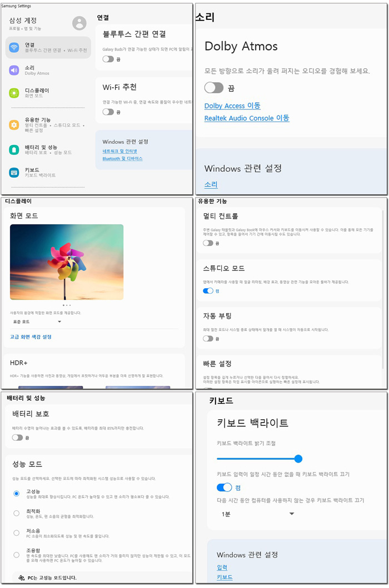The width and height of the screenshot is (389, 588).
Task: Toggle the Dolby Atmos switch
Action: point(214,88)
